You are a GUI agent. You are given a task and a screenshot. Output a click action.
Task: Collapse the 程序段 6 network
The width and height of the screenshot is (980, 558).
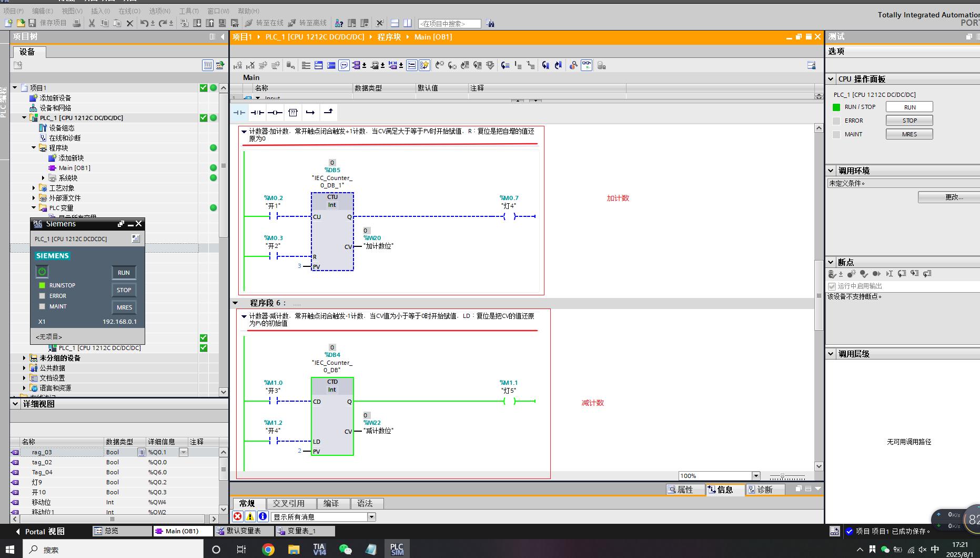click(x=236, y=303)
